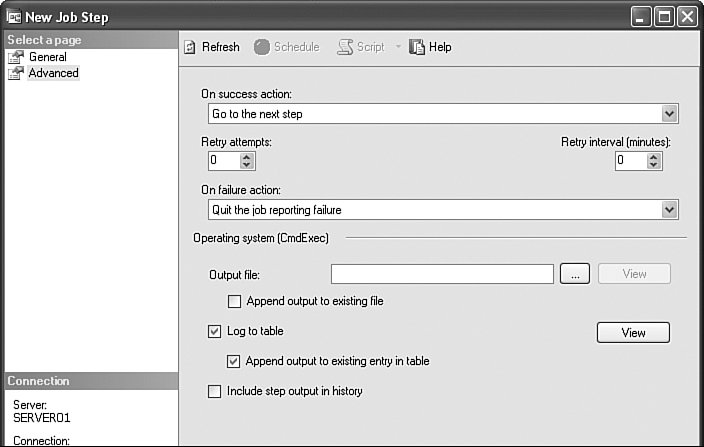Expand the On success action dropdown
704x447 pixels.
[x=669, y=114]
